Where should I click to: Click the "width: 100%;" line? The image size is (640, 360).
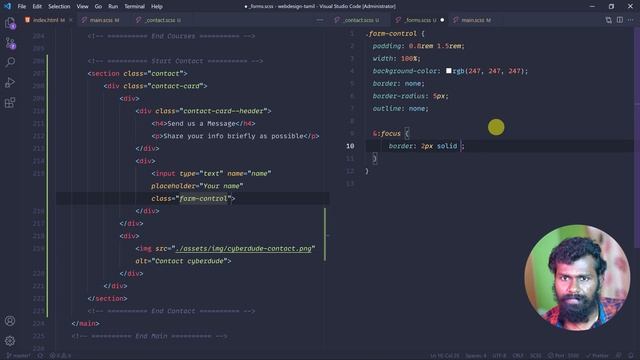[396, 58]
